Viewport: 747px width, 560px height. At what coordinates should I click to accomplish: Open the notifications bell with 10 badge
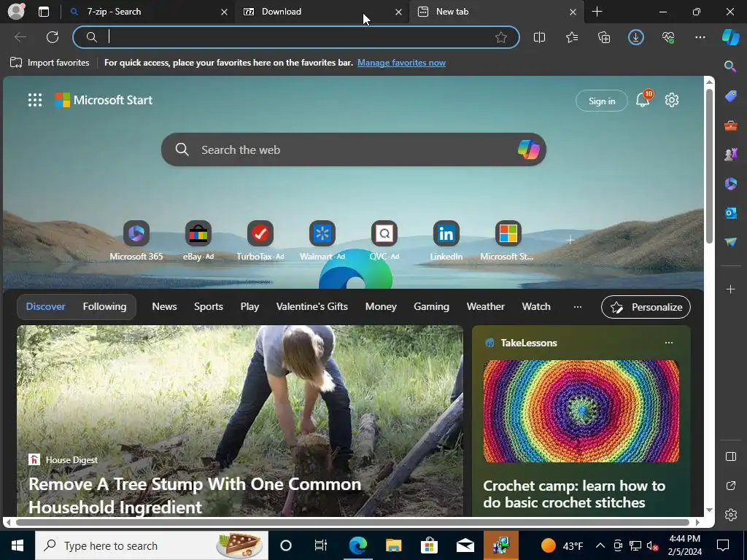click(643, 99)
